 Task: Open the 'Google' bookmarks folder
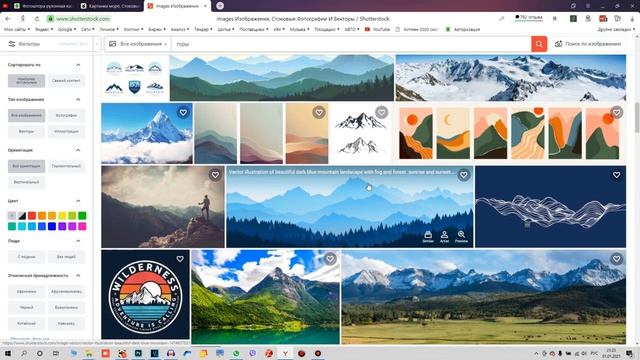coord(67,29)
